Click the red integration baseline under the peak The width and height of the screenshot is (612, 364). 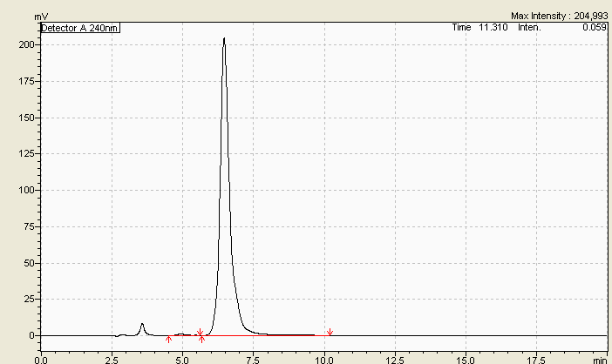coord(262,335)
